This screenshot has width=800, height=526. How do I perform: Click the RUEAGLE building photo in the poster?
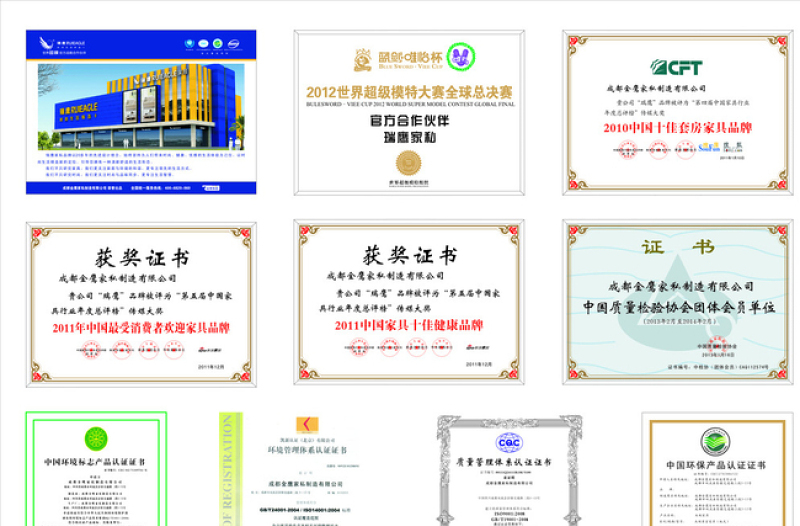coord(141,106)
